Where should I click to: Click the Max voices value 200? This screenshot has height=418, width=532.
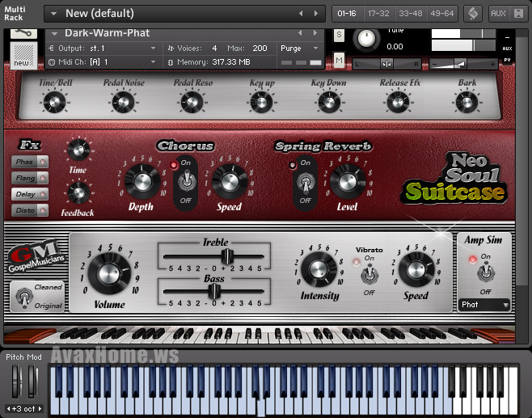coord(260,49)
